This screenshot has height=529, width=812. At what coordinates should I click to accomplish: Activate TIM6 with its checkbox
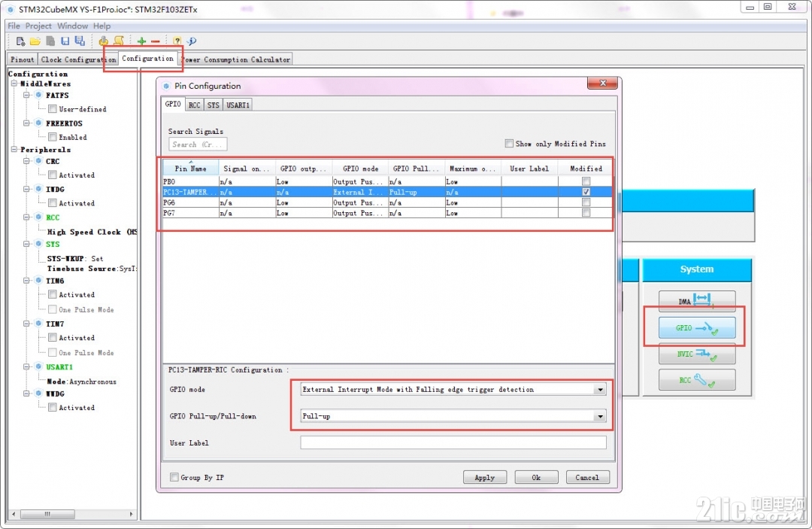(x=53, y=294)
